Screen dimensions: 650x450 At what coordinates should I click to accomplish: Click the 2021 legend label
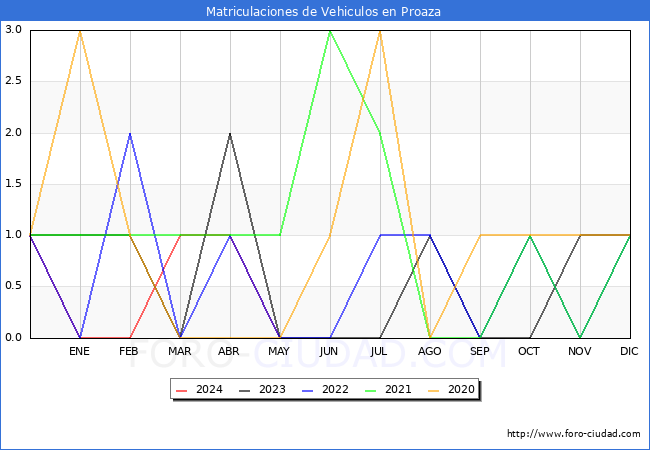click(x=398, y=390)
